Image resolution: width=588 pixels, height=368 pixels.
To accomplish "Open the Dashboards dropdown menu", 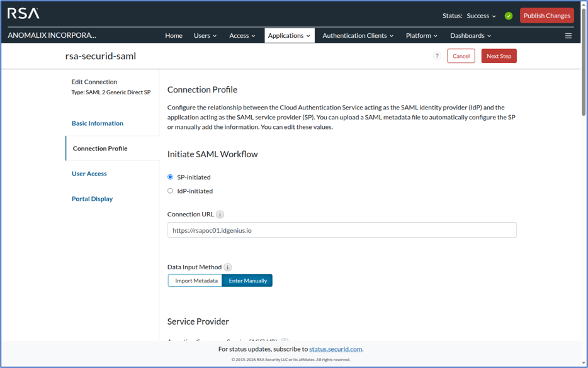I will 471,36.
